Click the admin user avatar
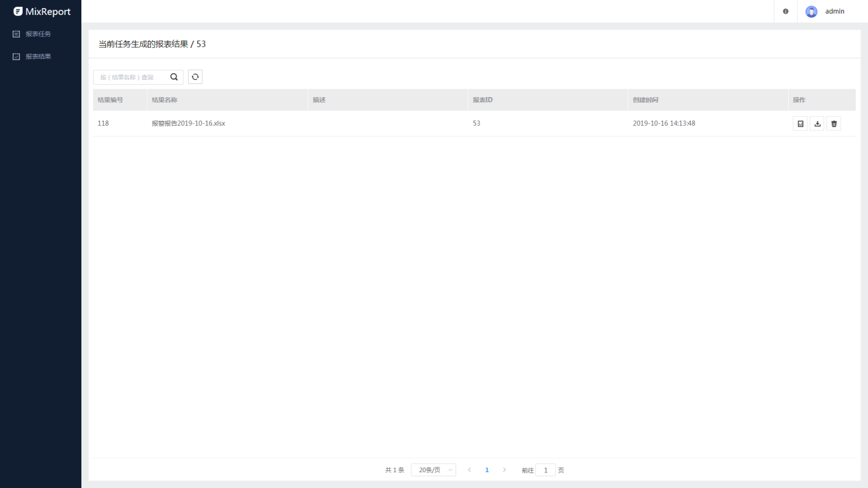The width and height of the screenshot is (868, 488). [x=811, y=12]
